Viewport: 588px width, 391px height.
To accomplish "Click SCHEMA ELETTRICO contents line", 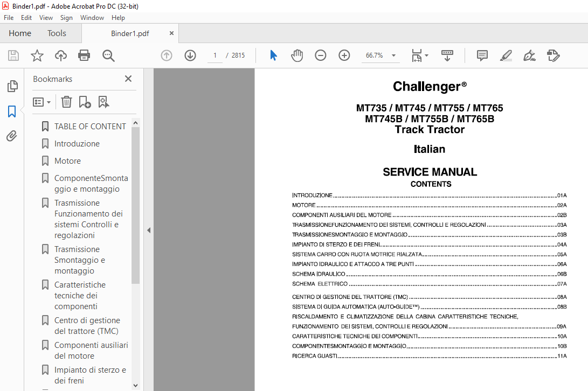I will tap(430, 284).
